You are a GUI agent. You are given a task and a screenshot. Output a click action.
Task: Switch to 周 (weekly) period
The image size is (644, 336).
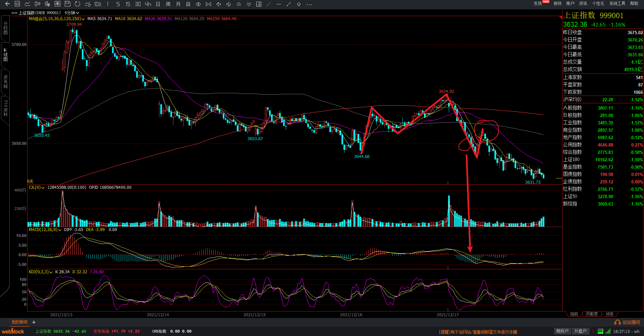pyautogui.click(x=168, y=4)
